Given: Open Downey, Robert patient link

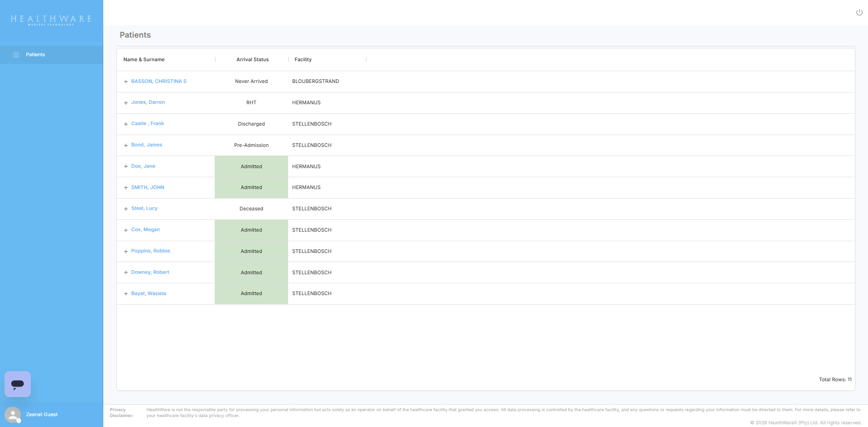Looking at the screenshot, I should 150,272.
